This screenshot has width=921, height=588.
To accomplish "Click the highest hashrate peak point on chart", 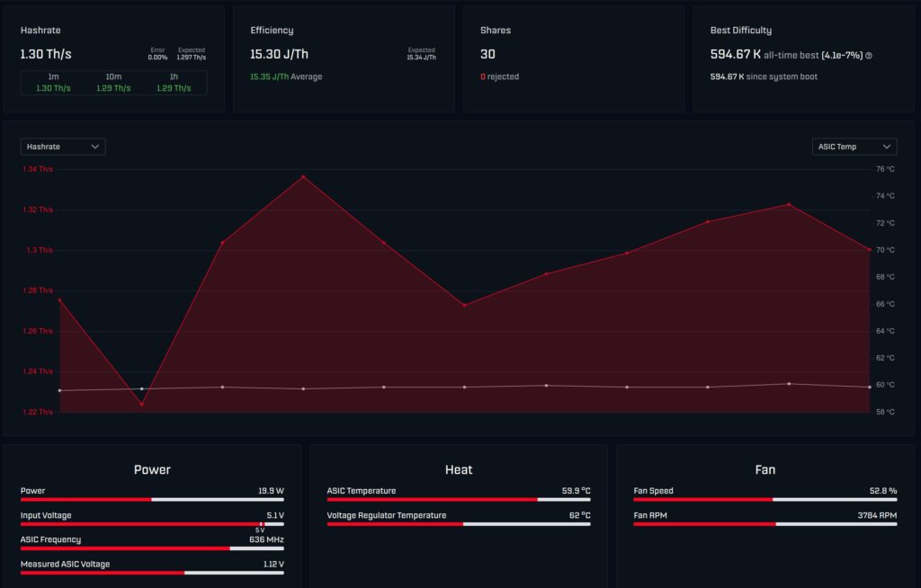I will coord(304,176).
